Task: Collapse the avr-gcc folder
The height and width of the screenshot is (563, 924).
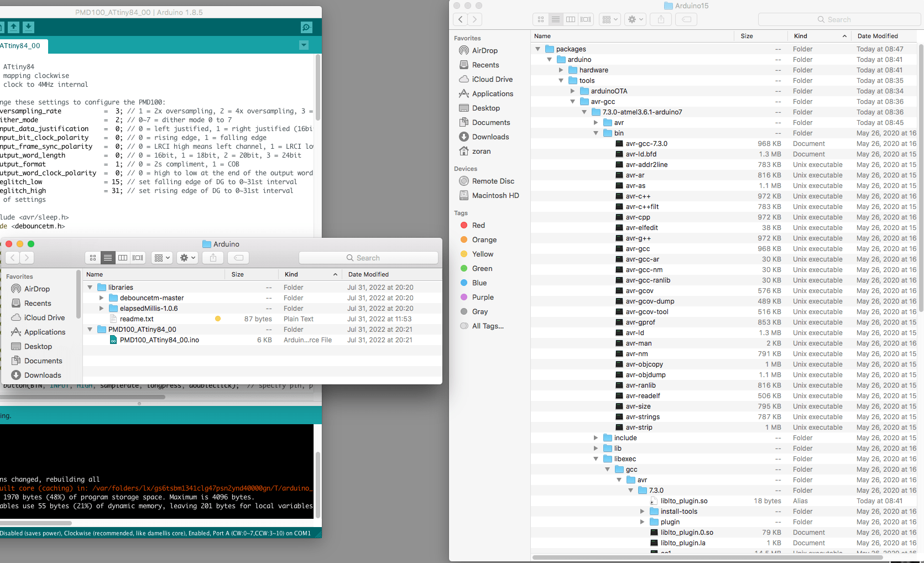Action: (572, 102)
